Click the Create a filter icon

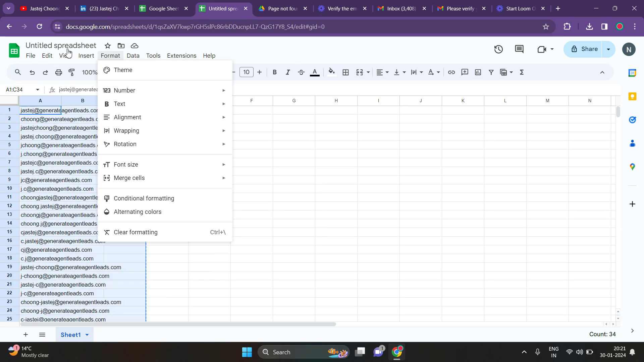[x=491, y=72]
